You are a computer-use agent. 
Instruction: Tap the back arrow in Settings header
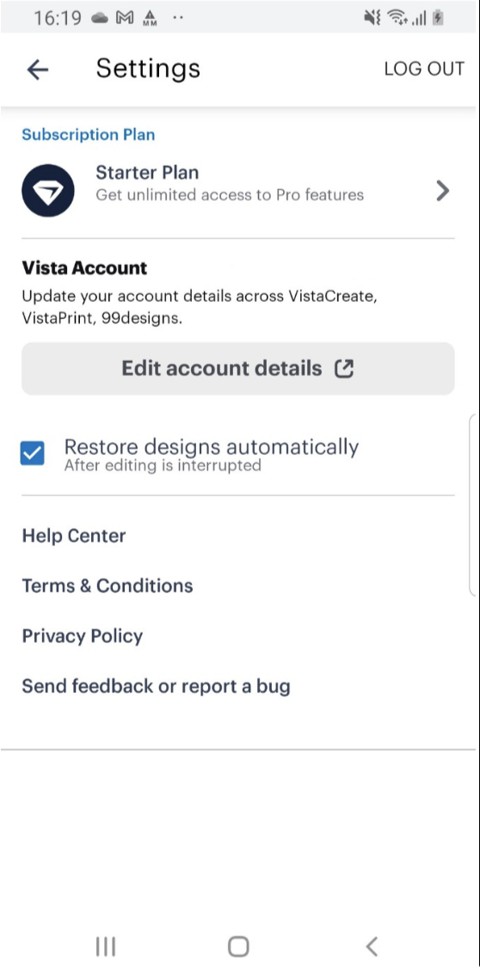(38, 70)
